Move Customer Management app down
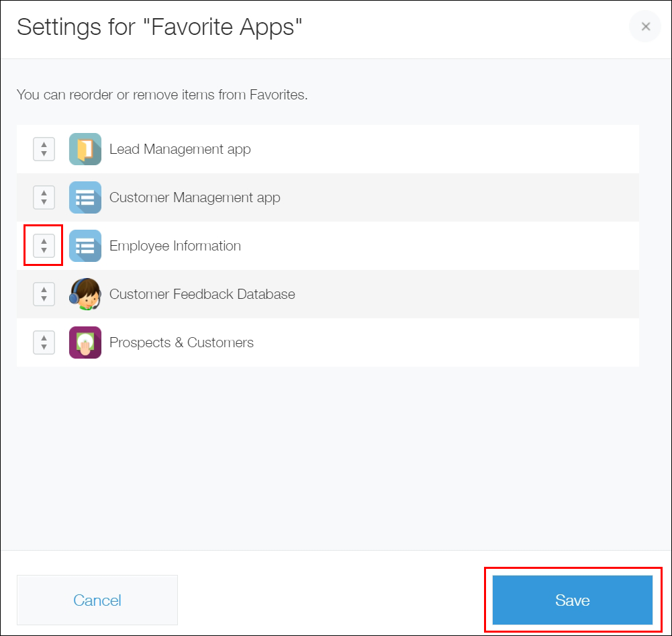 point(44,201)
